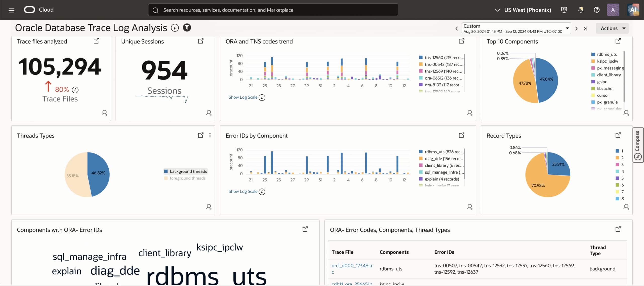Click info icon beside 80% trend
This screenshot has width=644, height=286.
click(x=75, y=90)
